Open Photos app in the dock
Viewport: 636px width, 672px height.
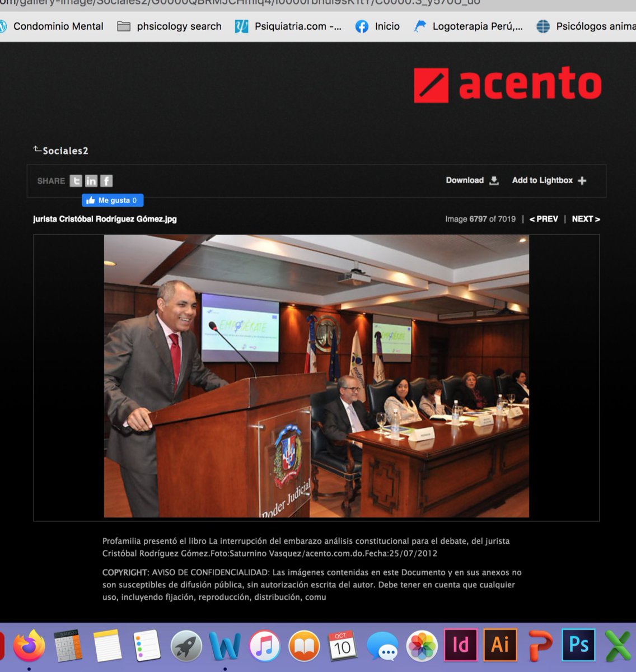[422, 646]
